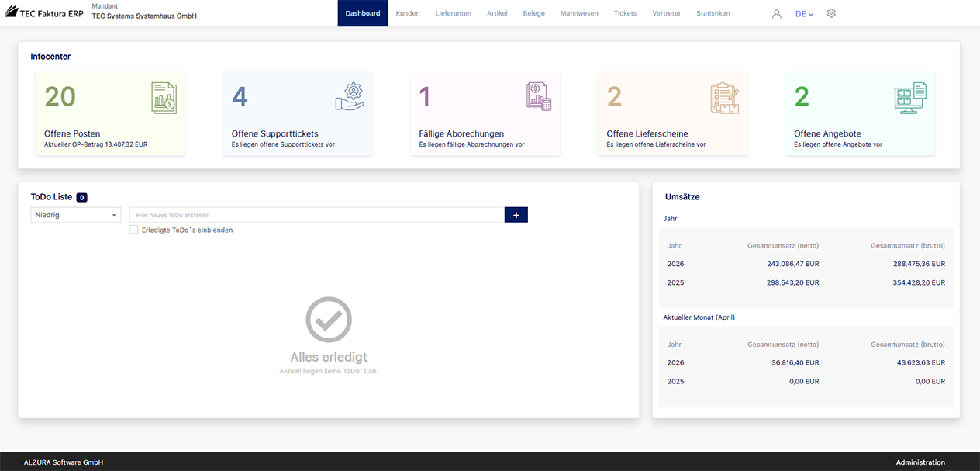
Task: Switch to the Mahnwesen tab
Action: coord(579,13)
